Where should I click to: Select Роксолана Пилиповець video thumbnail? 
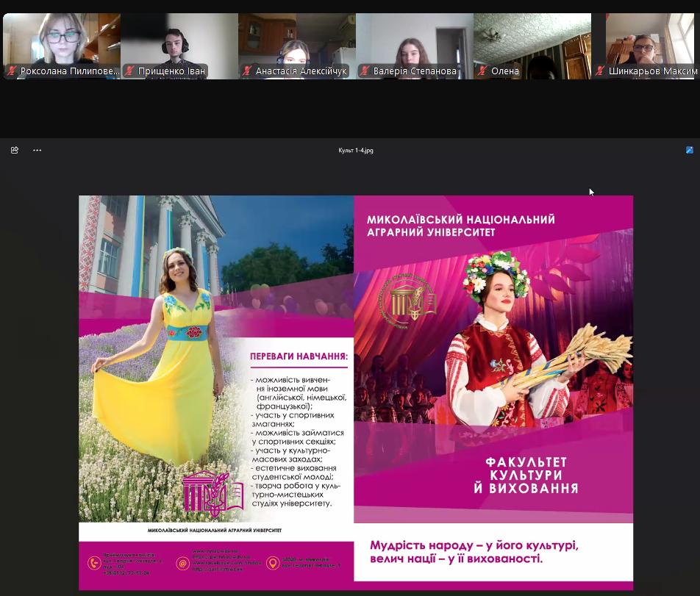[61, 40]
